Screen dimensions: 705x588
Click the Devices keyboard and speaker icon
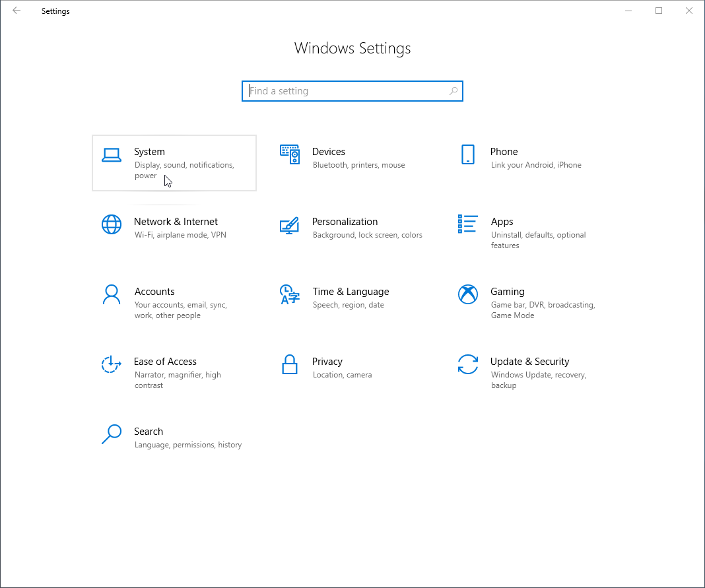coord(290,154)
